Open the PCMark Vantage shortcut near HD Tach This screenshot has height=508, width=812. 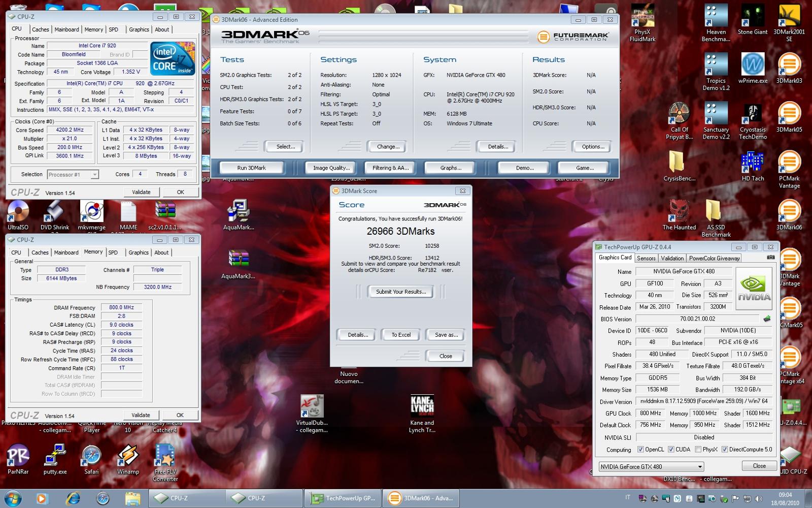pyautogui.click(x=789, y=169)
